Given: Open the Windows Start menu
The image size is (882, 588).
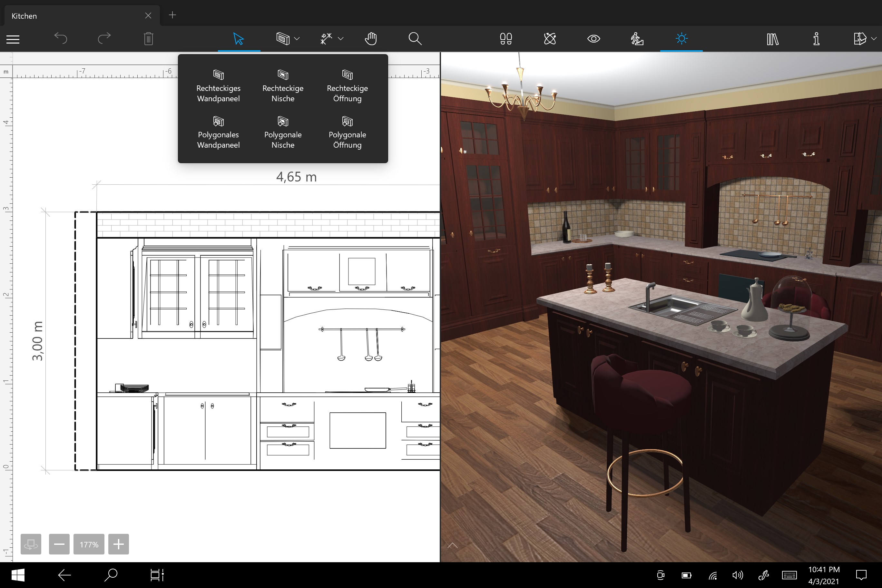Looking at the screenshot, I should click(18, 575).
